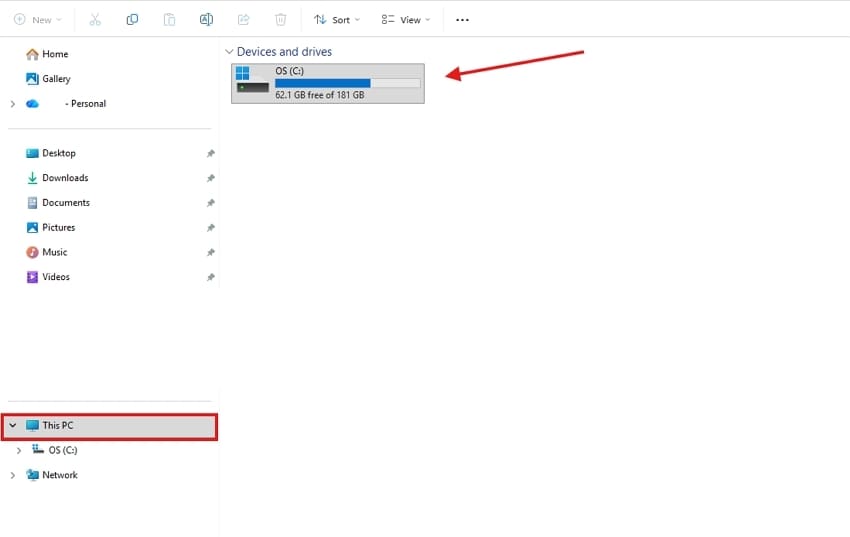
Task: Open the pinned Documents folder
Action: coord(58,203)
